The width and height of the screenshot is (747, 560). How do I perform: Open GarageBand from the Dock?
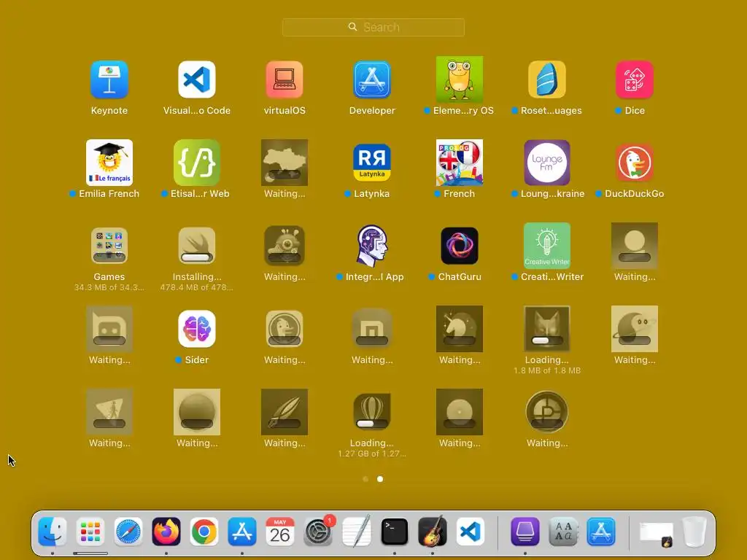point(432,532)
